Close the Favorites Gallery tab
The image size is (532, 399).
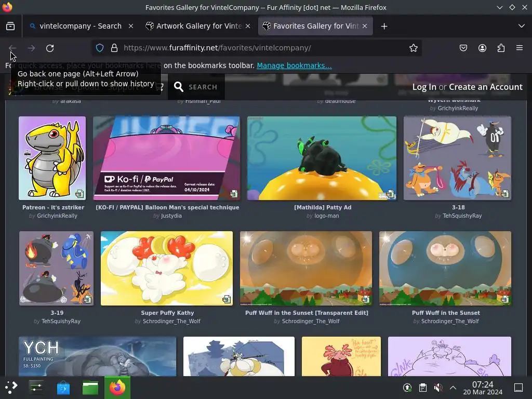point(365,26)
